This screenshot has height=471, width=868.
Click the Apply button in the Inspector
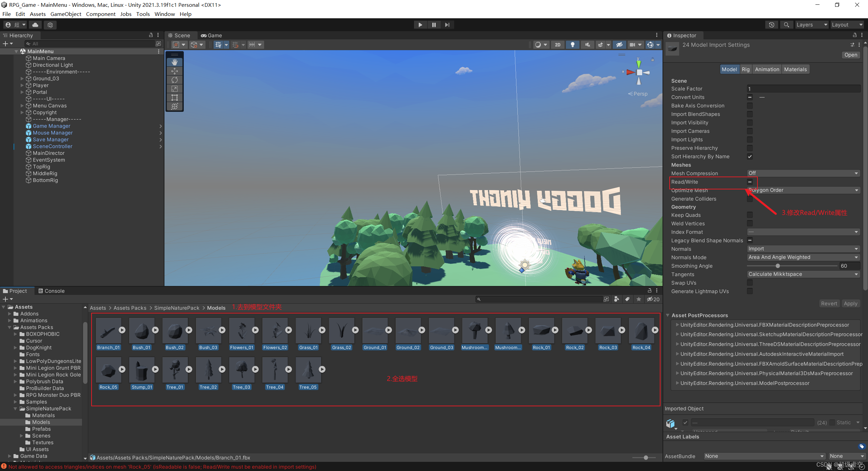pyautogui.click(x=851, y=303)
